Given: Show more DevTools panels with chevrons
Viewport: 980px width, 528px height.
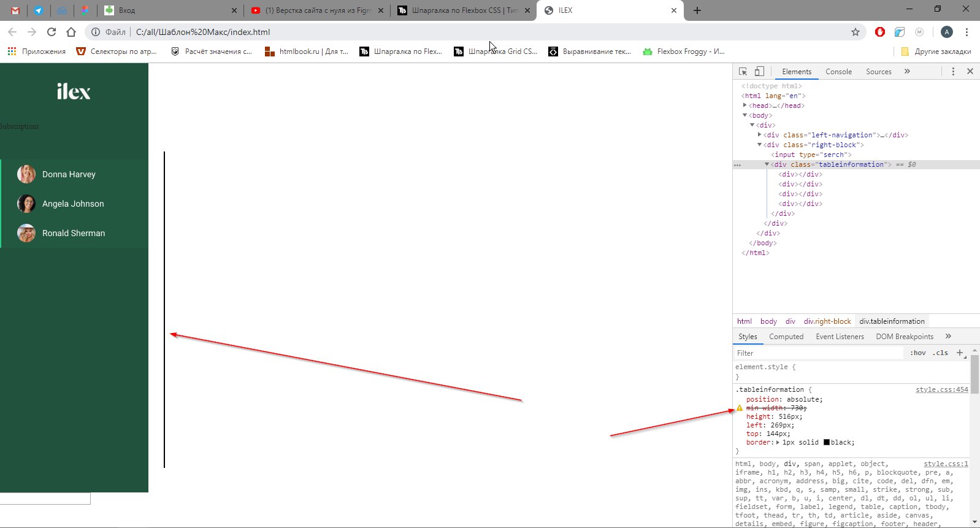Looking at the screenshot, I should point(907,72).
